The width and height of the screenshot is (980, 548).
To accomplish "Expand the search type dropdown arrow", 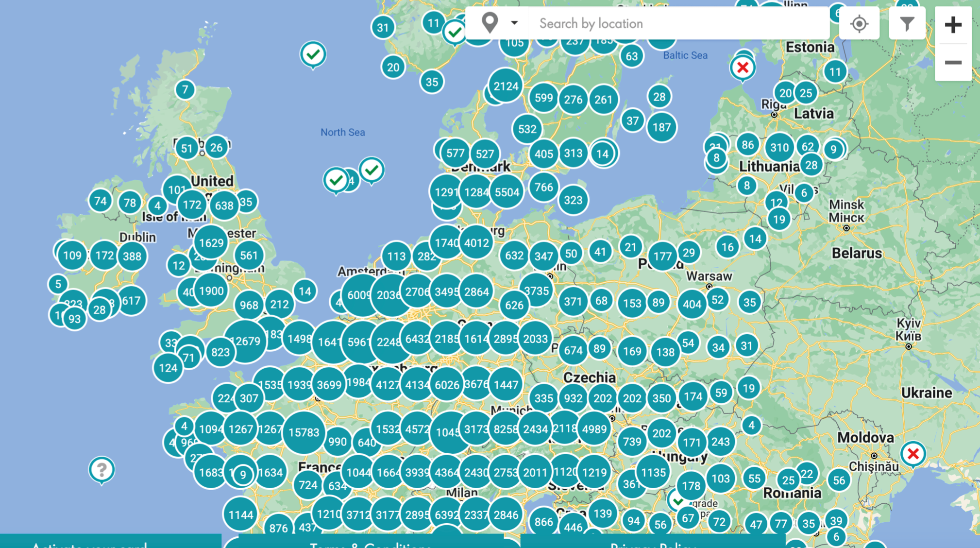I will pyautogui.click(x=514, y=23).
